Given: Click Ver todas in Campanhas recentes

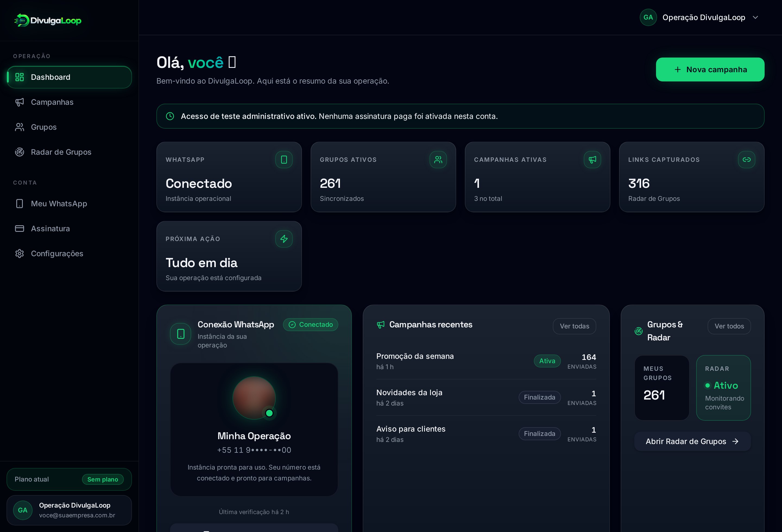Looking at the screenshot, I should click(x=574, y=326).
